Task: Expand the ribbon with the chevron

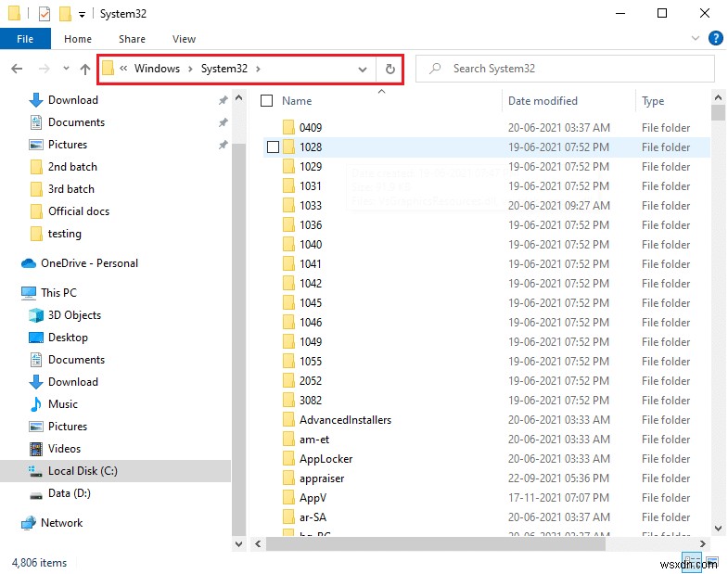Action: (x=695, y=38)
